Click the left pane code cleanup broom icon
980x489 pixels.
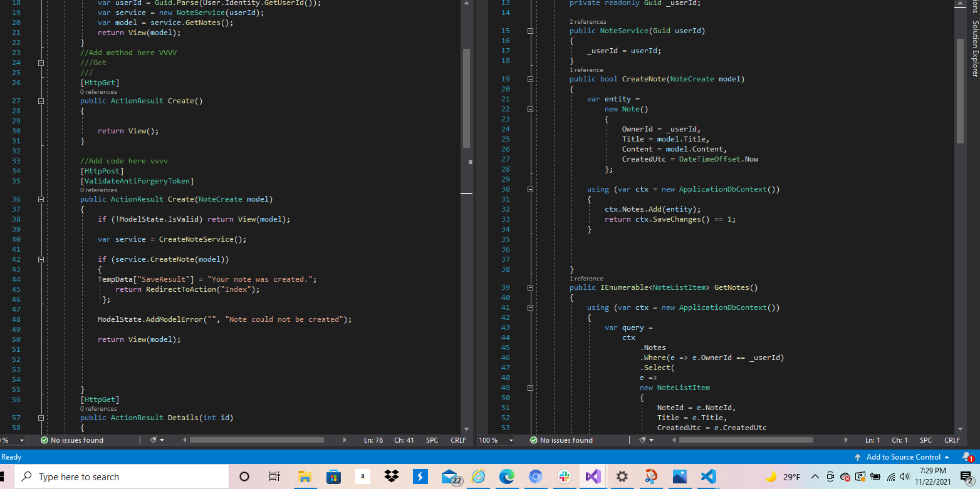pos(154,440)
